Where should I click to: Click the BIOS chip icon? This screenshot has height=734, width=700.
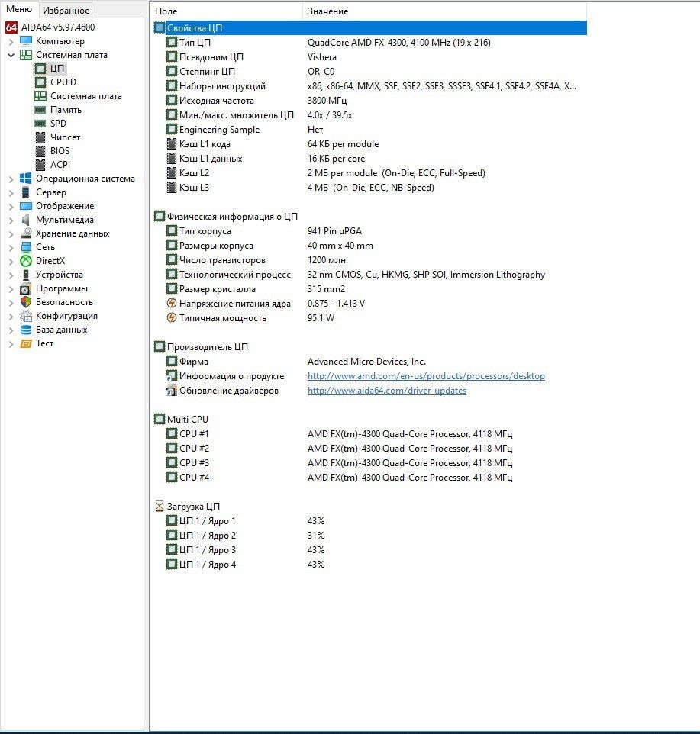tap(40, 151)
